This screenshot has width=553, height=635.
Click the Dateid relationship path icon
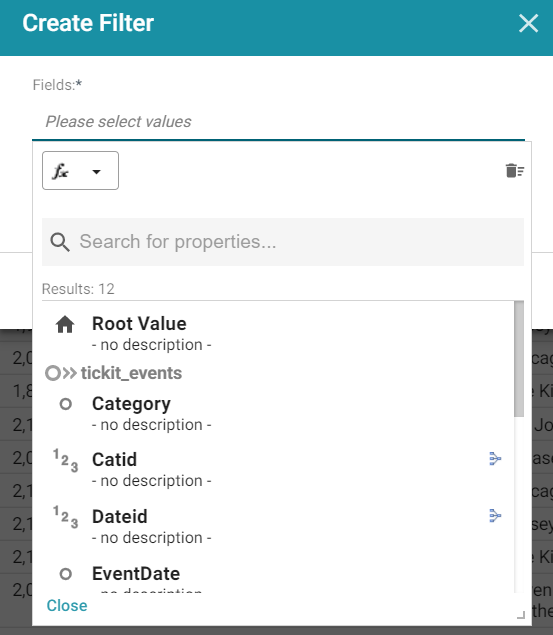tap(495, 516)
